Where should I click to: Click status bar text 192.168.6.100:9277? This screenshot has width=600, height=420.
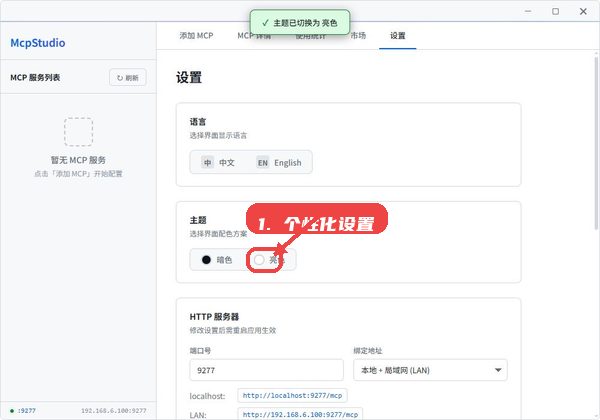(x=114, y=411)
